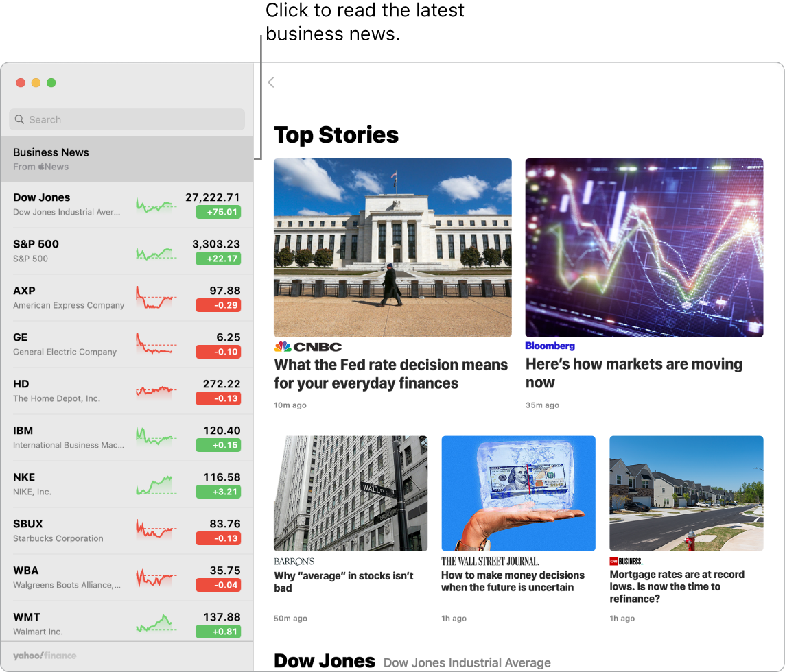785x672 pixels.
Task: Click the CNN Business logo
Action: point(625,560)
